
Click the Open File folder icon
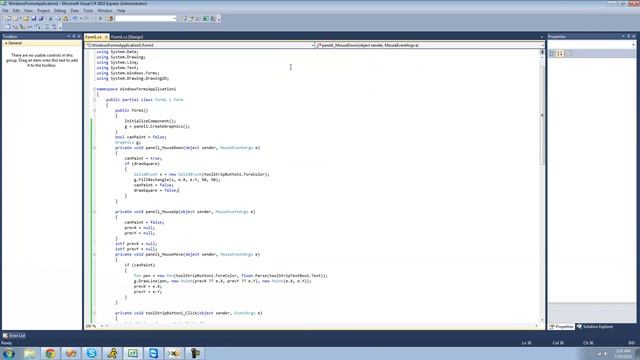pos(26,18)
